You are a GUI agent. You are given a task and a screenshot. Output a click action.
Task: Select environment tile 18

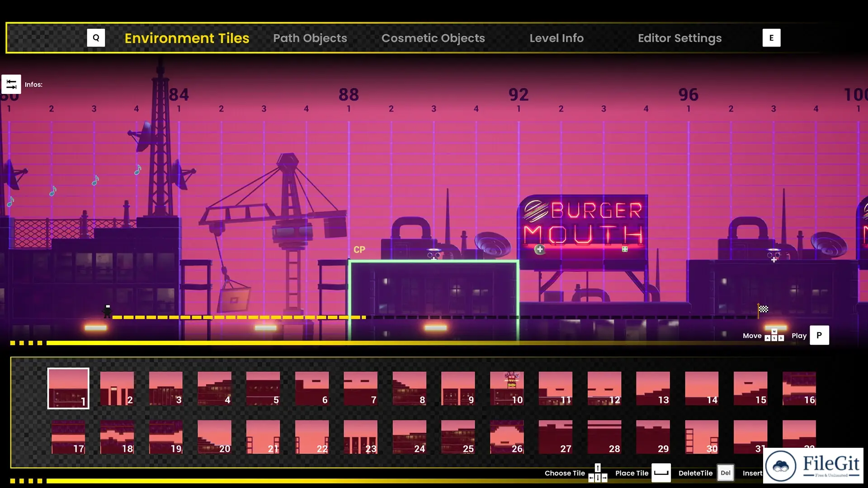[x=117, y=437]
